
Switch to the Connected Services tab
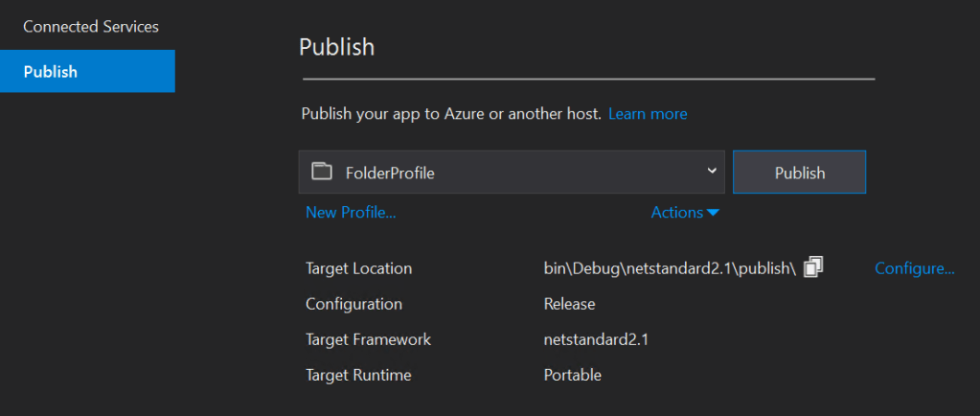click(91, 26)
